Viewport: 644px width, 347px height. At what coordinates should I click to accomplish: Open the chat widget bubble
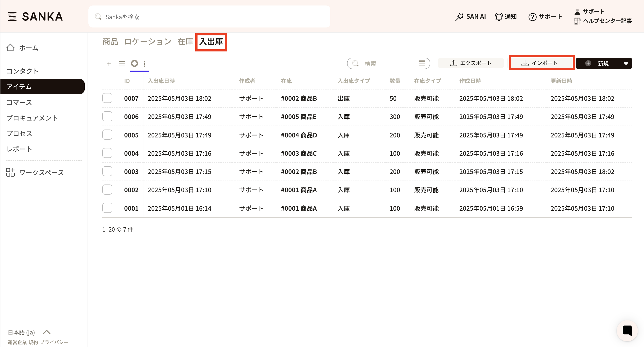pyautogui.click(x=627, y=331)
